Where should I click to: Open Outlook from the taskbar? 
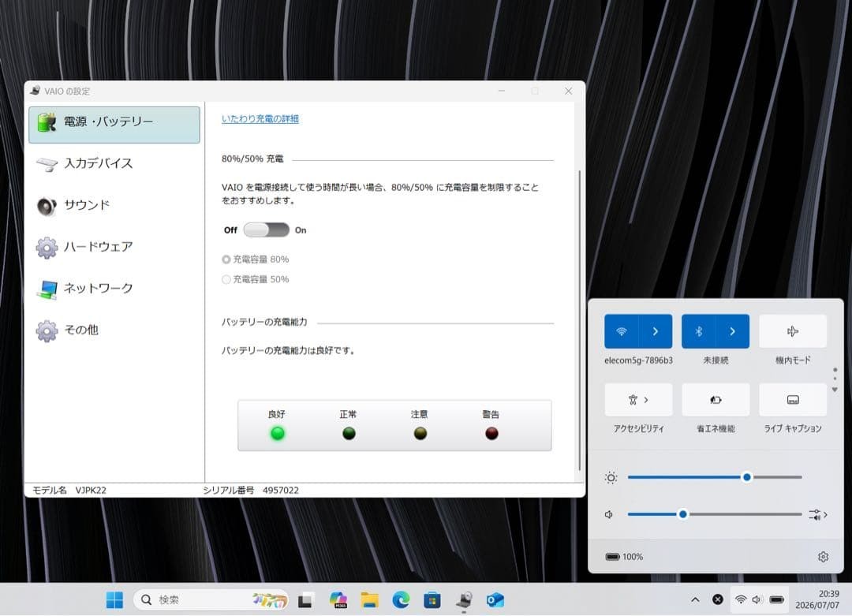click(x=495, y=599)
